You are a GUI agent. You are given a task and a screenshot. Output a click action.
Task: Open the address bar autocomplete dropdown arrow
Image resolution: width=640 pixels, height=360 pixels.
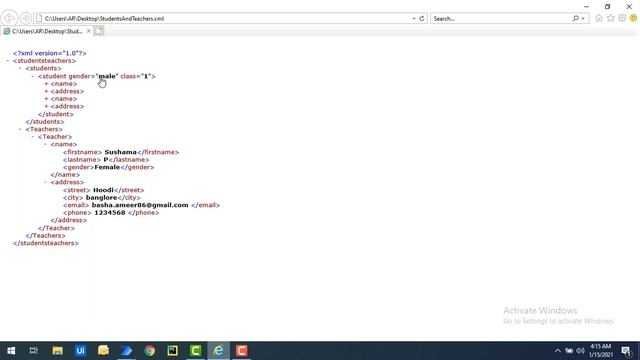pyautogui.click(x=414, y=18)
